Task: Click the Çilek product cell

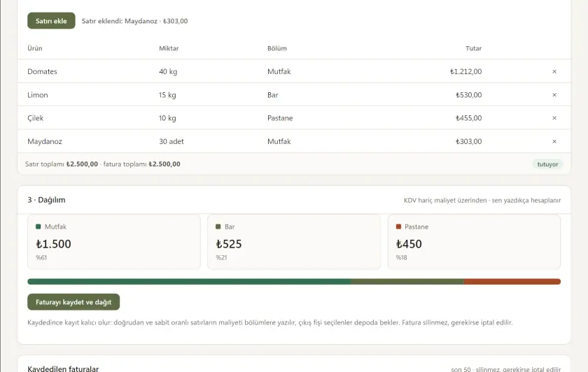Action: [x=35, y=118]
